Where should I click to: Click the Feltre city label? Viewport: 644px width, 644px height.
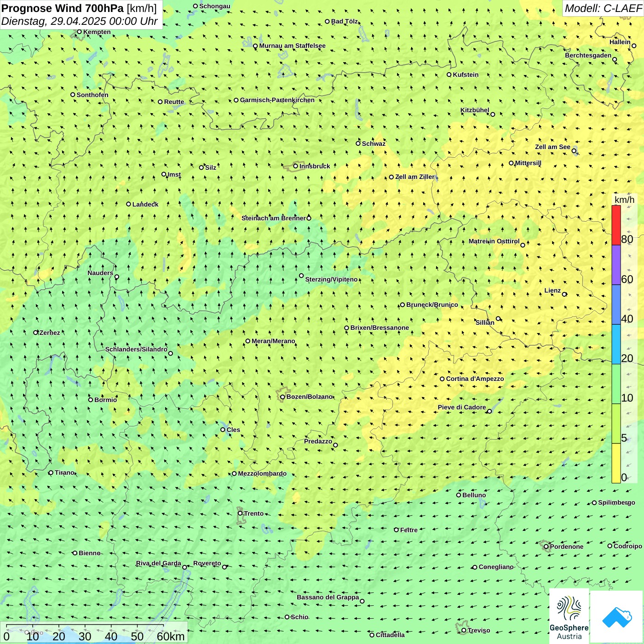pyautogui.click(x=409, y=530)
